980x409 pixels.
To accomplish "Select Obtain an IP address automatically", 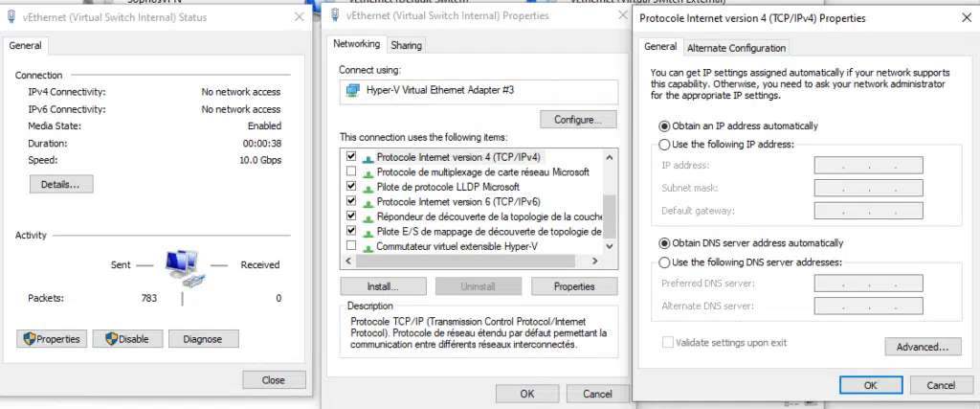I will point(664,125).
